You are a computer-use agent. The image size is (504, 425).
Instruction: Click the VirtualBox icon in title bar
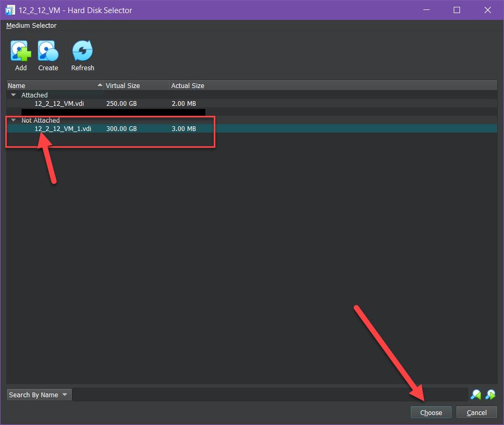coord(9,10)
